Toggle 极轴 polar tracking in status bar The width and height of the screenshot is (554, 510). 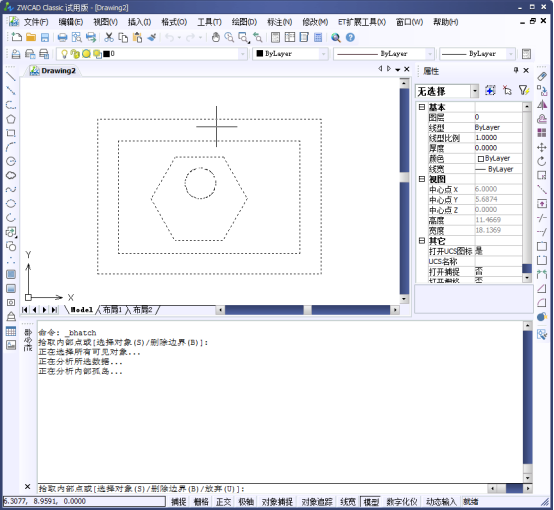pyautogui.click(x=246, y=502)
